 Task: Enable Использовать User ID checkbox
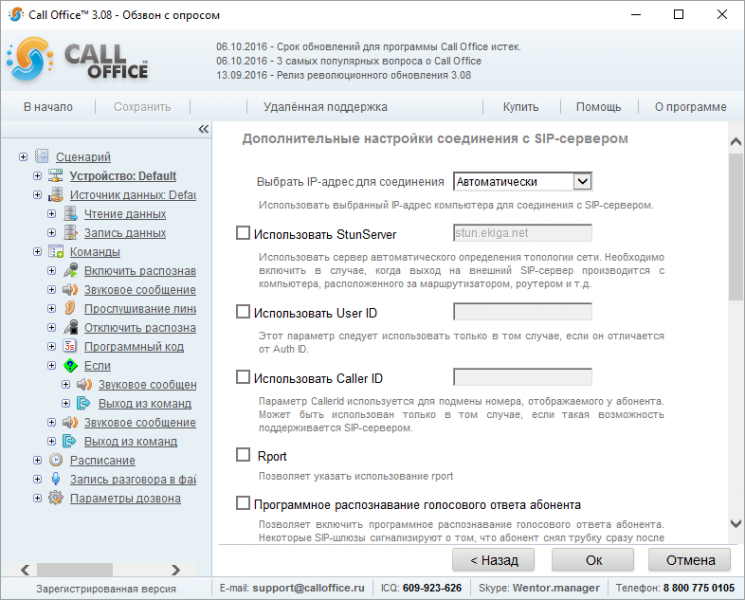[x=243, y=312]
